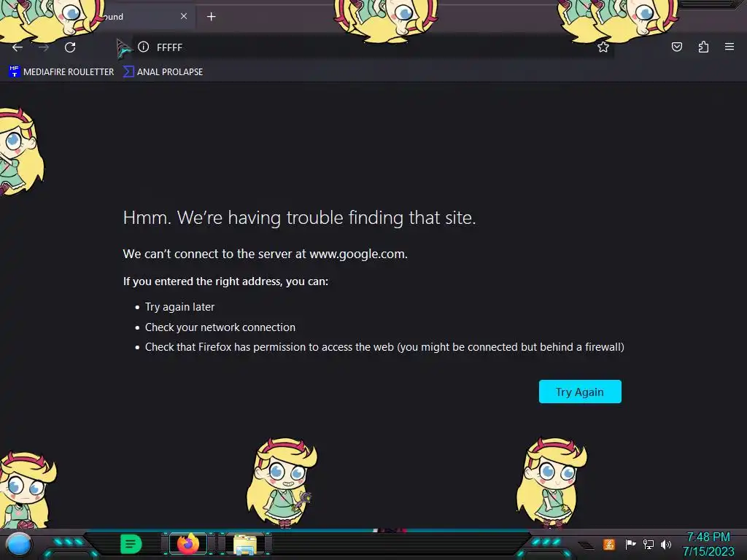
Task: Open a new tab with plus button
Action: tap(211, 17)
